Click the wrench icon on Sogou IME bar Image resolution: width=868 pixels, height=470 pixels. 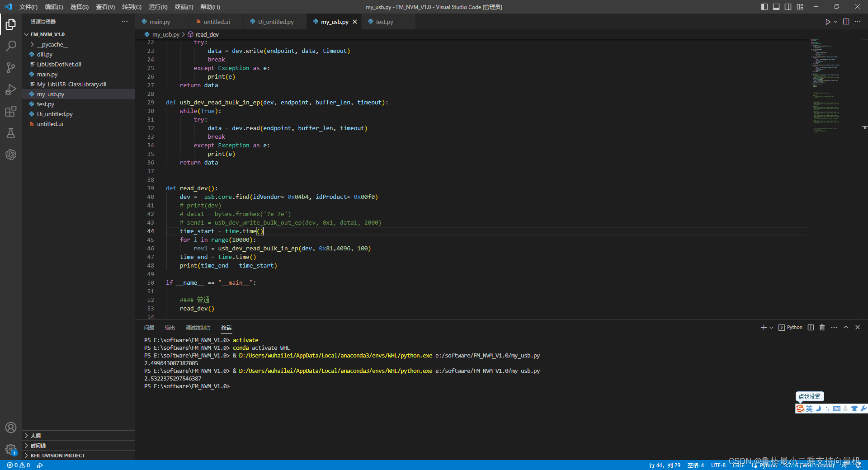tap(863, 409)
